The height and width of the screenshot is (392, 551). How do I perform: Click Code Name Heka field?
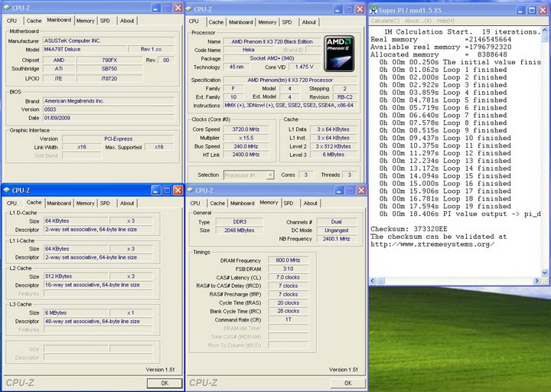pos(248,50)
